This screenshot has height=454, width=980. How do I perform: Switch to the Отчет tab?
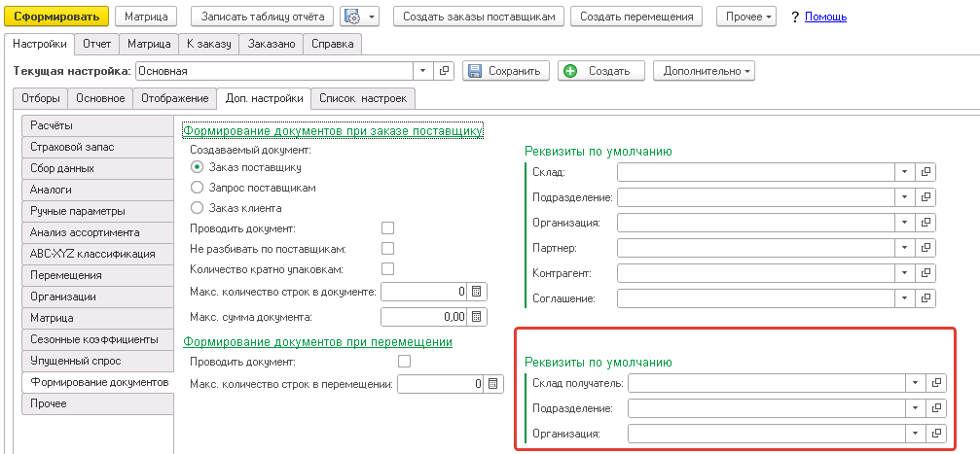coord(96,45)
